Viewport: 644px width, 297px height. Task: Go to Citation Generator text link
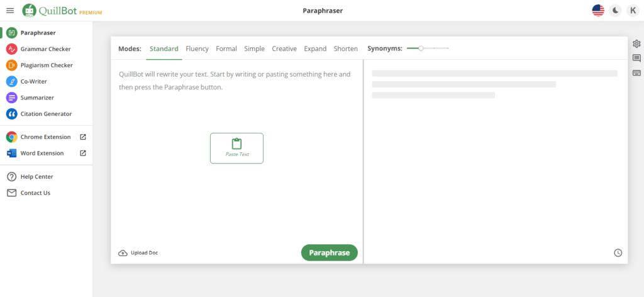coord(46,114)
